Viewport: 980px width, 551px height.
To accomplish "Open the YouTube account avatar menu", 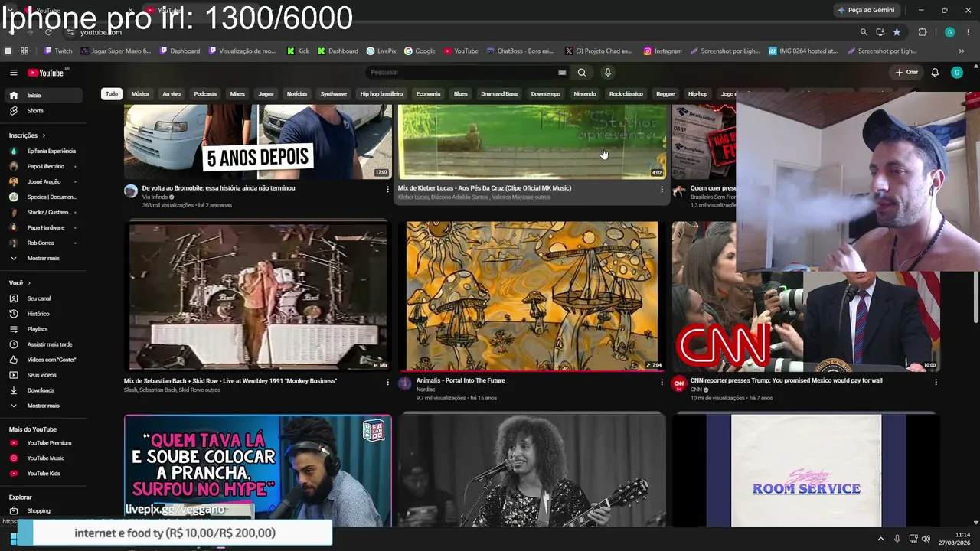I will pyautogui.click(x=957, y=73).
